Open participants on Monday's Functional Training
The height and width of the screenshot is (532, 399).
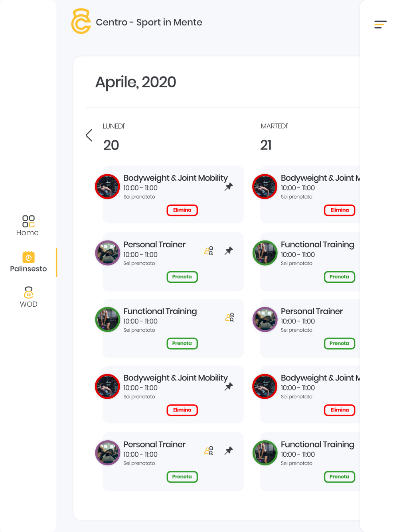coord(229,317)
